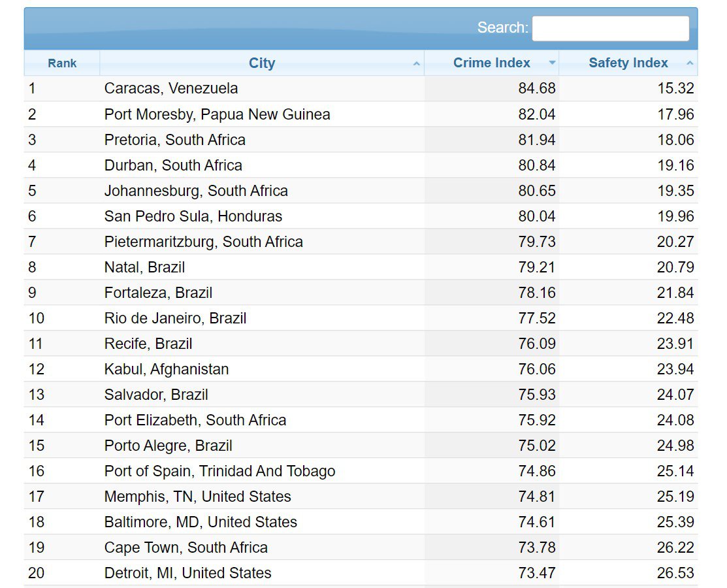Click safety index value 19.16
The image size is (727, 588).
click(x=675, y=165)
